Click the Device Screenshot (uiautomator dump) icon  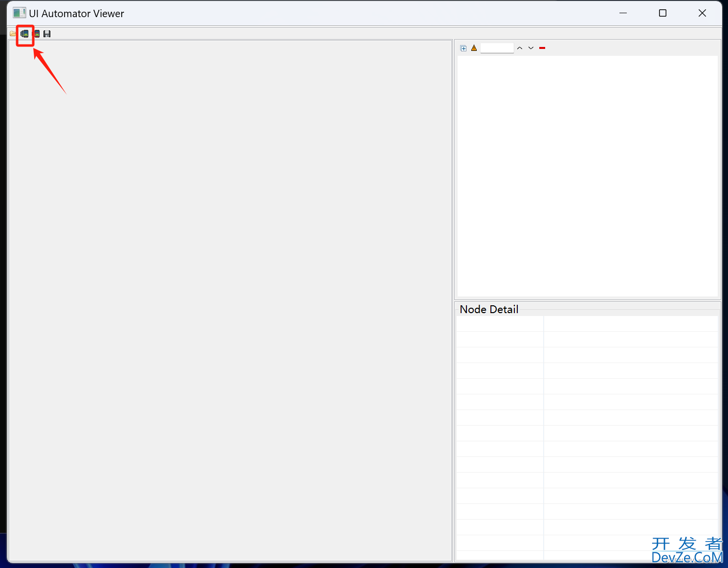[24, 34]
